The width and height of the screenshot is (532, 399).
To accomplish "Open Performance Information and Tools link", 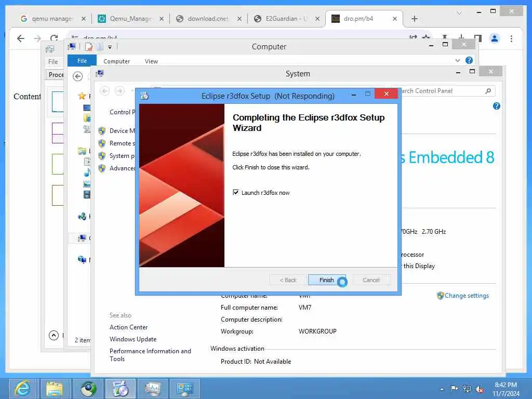I will [150, 355].
